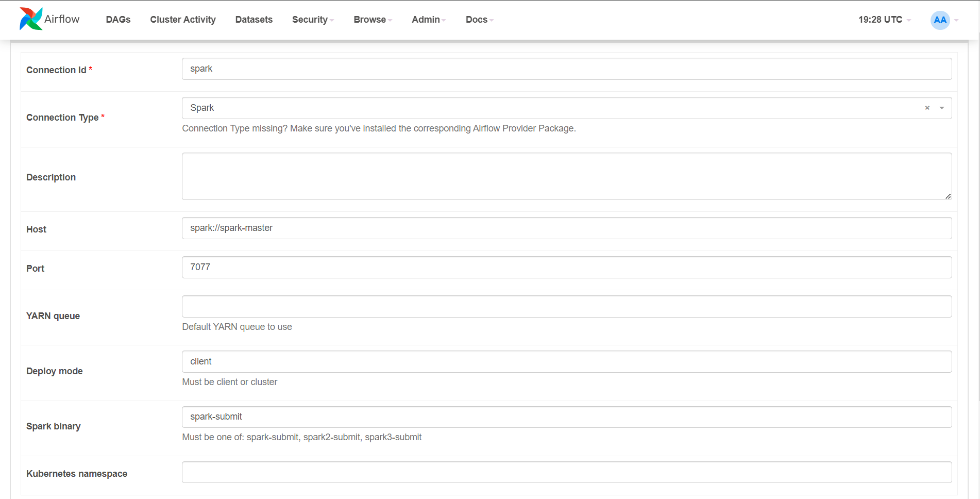The width and height of the screenshot is (980, 499).
Task: Open Cluster Activity page
Action: tap(183, 20)
